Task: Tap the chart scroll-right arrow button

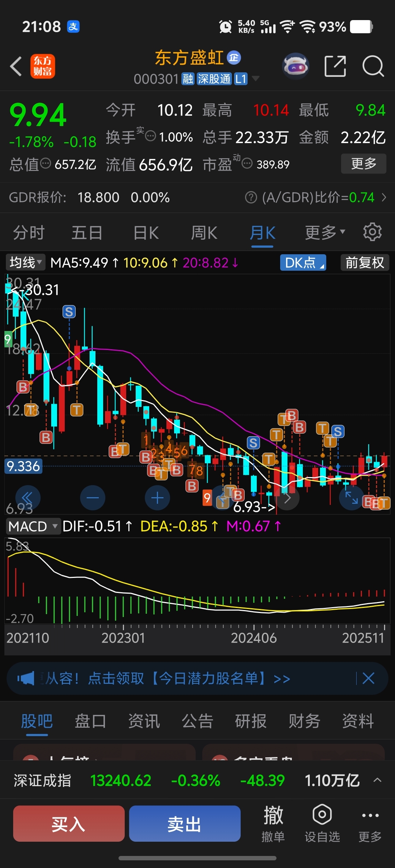Action: (287, 498)
